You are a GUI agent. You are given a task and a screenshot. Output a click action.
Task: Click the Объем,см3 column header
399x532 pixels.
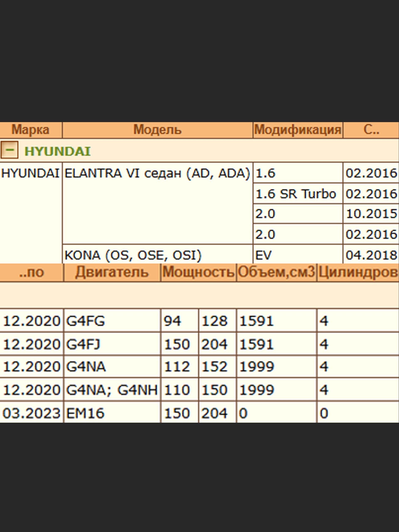click(276, 272)
